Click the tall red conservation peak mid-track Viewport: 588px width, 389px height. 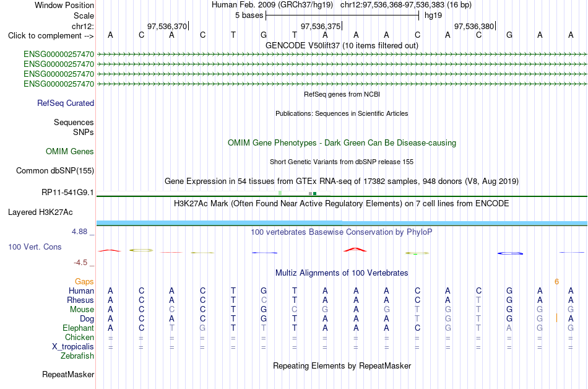355,250
